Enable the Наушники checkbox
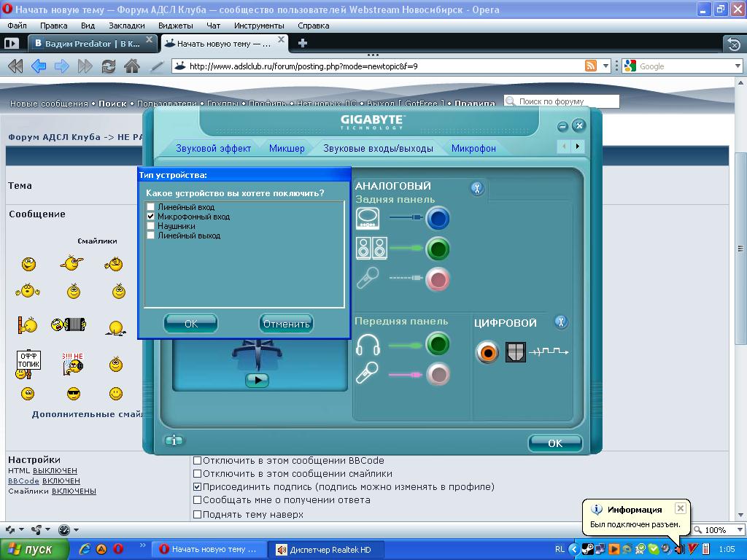This screenshot has height=560, width=747. (151, 227)
